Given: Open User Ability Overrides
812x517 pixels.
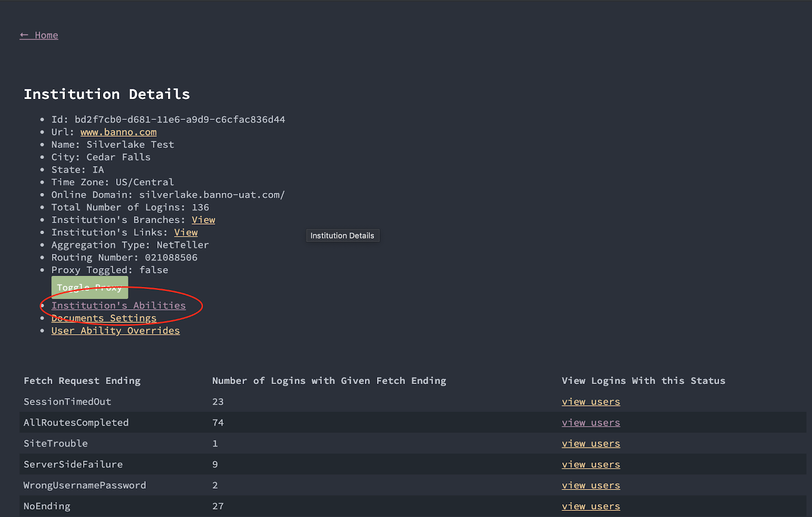Looking at the screenshot, I should pyautogui.click(x=115, y=331).
